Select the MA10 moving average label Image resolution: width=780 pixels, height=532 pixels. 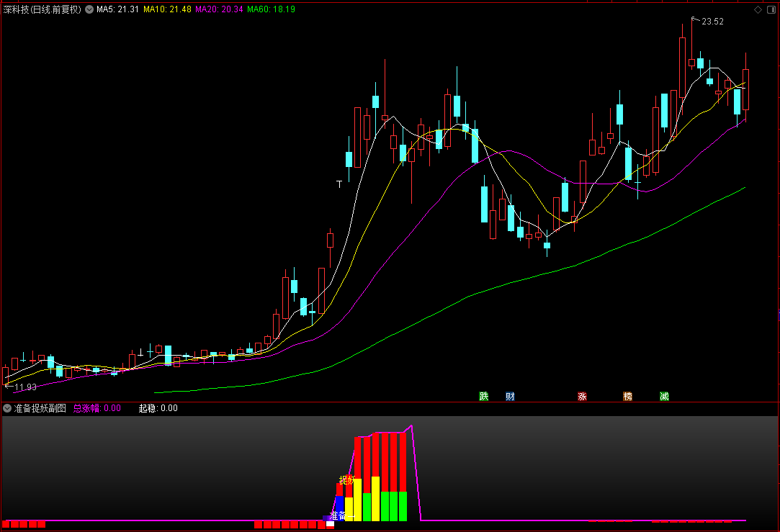click(x=167, y=9)
